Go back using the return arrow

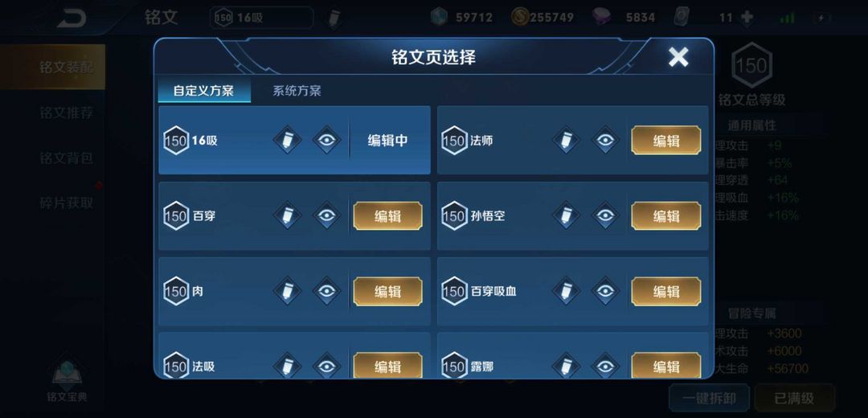coord(71,18)
